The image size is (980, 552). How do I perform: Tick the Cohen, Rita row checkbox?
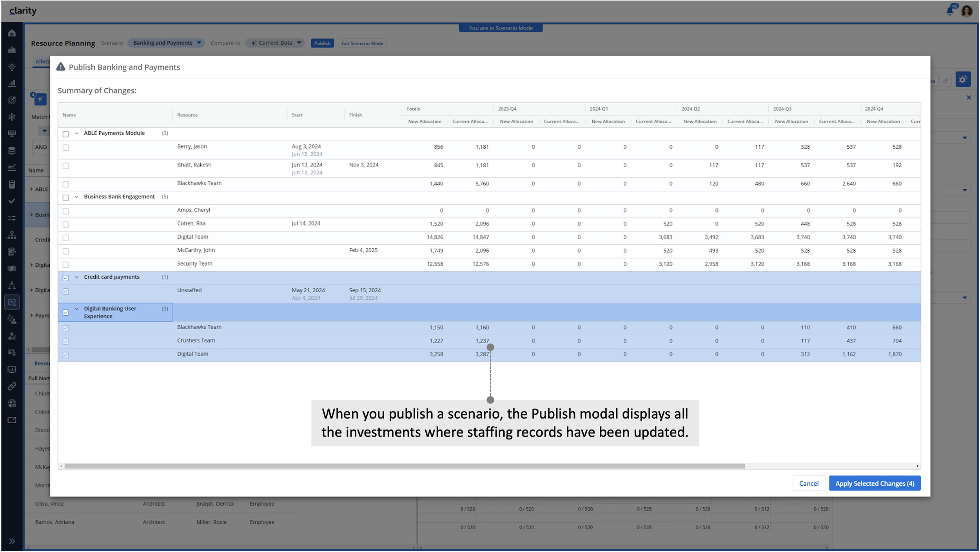tap(66, 224)
